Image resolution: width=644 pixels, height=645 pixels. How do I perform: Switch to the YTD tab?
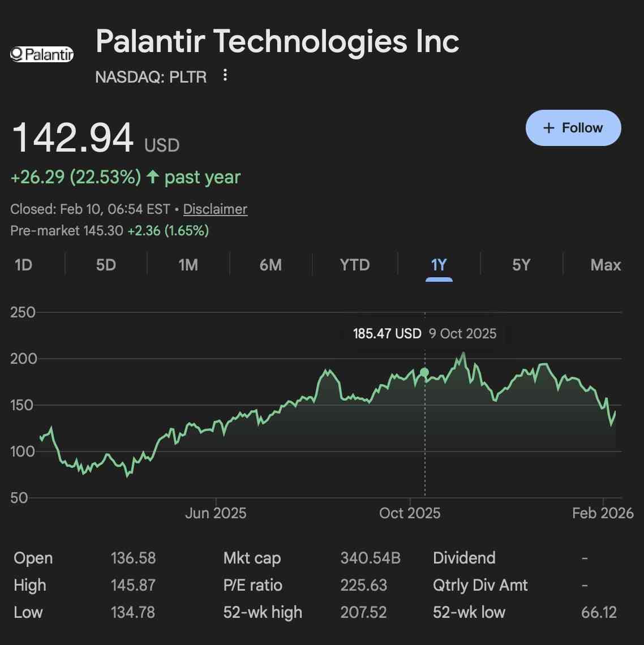point(354,265)
